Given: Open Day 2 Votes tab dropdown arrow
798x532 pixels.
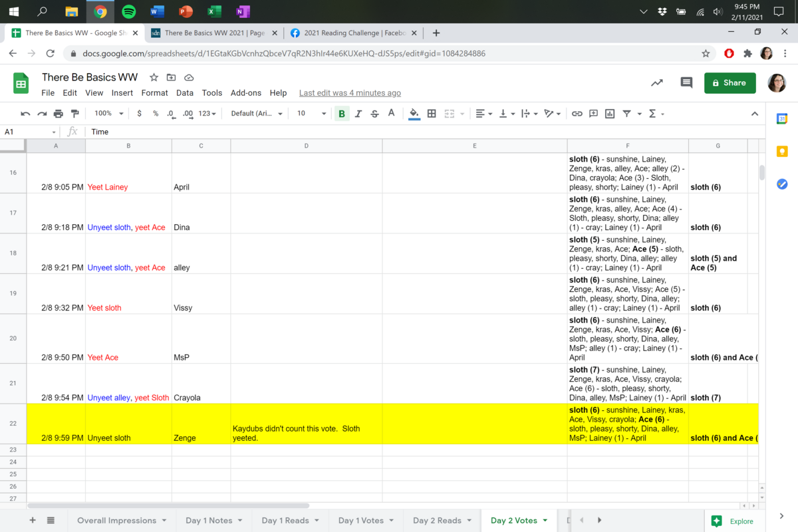Looking at the screenshot, I should pos(545,521).
